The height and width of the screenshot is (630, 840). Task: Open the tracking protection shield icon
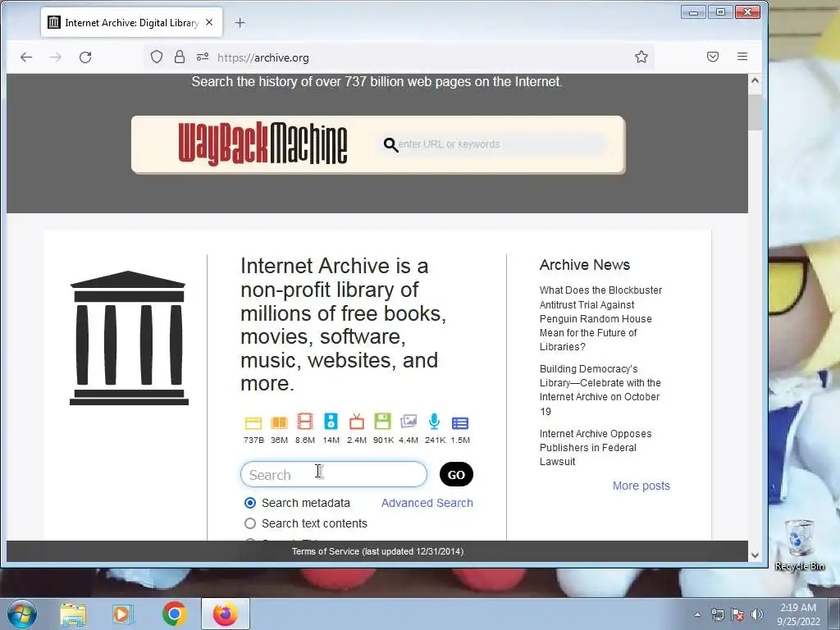pos(157,57)
